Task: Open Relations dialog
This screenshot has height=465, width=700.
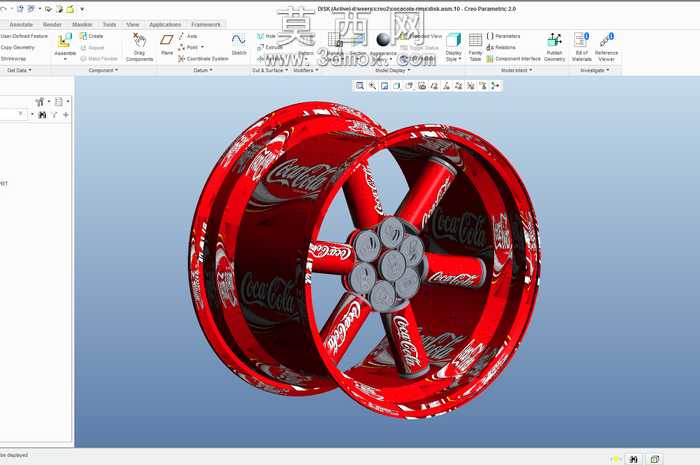Action: point(501,47)
